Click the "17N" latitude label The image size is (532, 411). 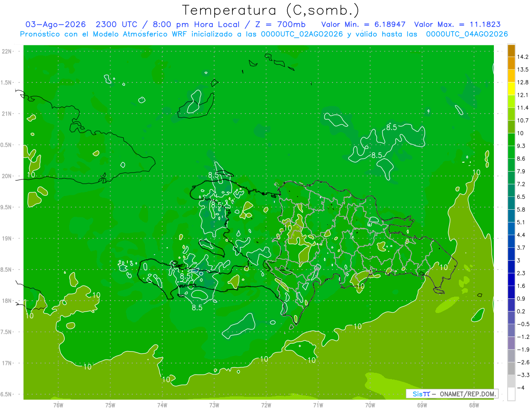pyautogui.click(x=7, y=363)
